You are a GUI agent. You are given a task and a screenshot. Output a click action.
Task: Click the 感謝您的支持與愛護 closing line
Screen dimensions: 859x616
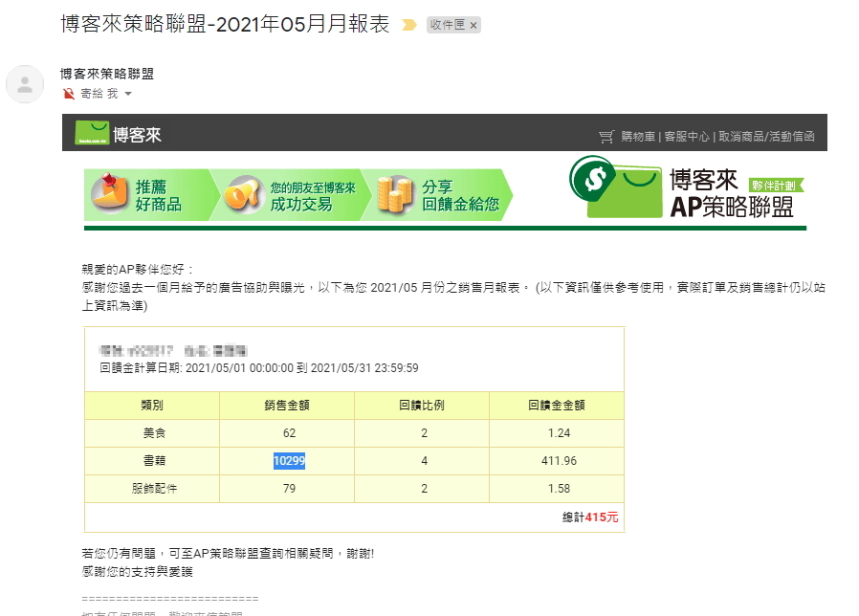[x=137, y=572]
